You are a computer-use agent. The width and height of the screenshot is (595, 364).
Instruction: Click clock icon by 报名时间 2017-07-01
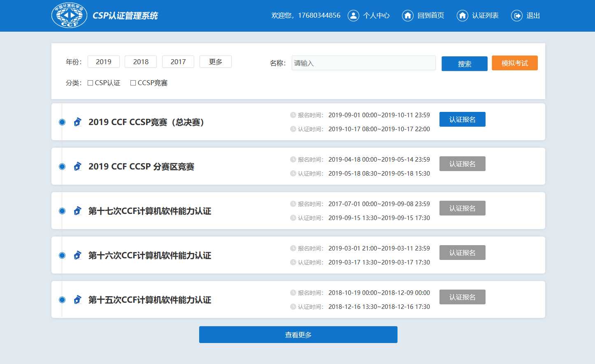[x=293, y=204]
